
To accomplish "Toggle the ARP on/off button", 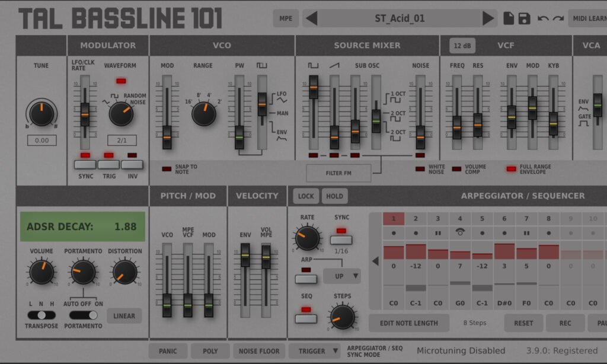I will click(x=306, y=279).
